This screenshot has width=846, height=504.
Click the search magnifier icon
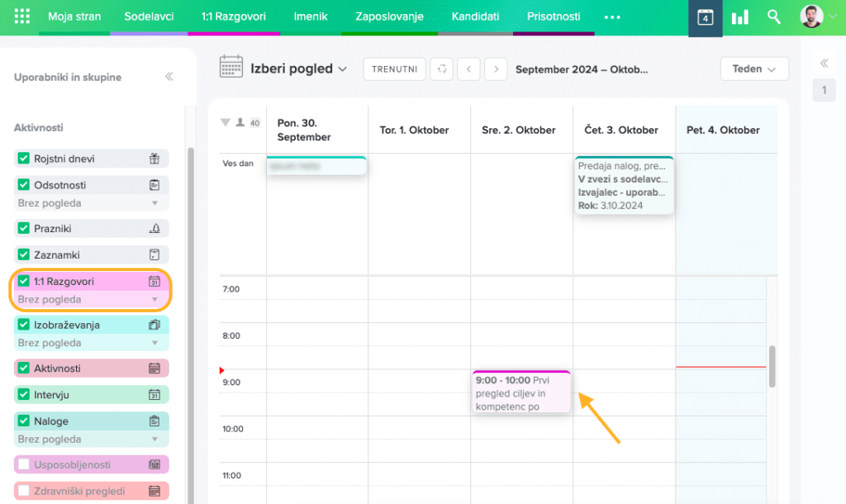(x=774, y=17)
